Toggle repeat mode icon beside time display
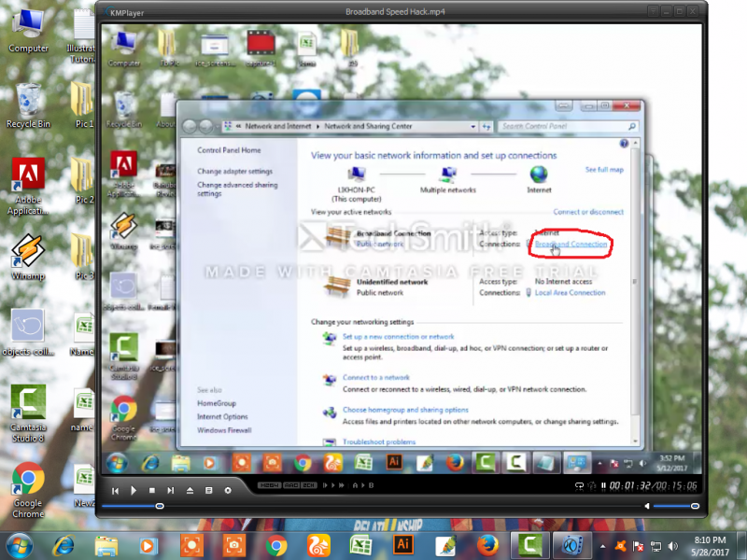This screenshot has width=747, height=560. point(579,485)
